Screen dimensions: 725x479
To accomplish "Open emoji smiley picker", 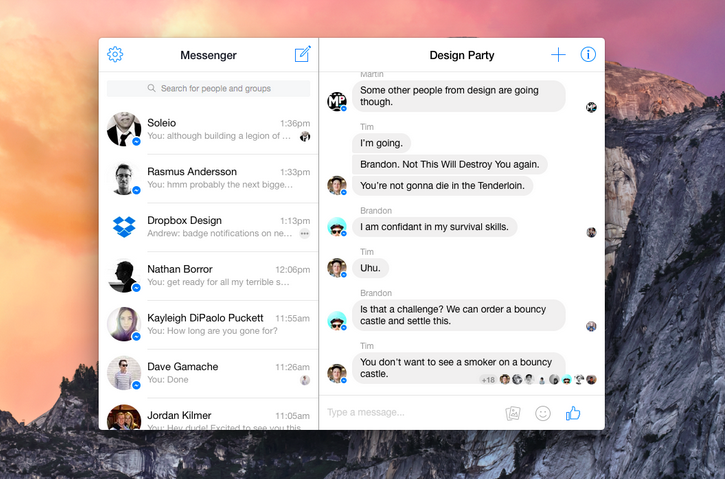I will click(x=543, y=413).
